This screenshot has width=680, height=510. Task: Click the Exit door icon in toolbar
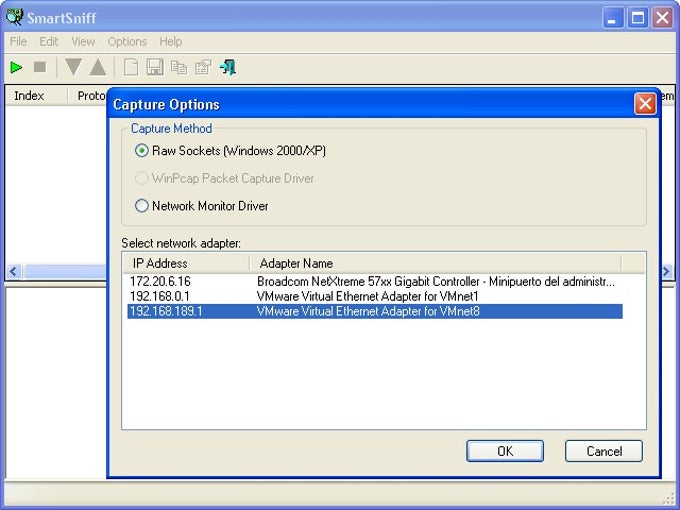point(228,67)
